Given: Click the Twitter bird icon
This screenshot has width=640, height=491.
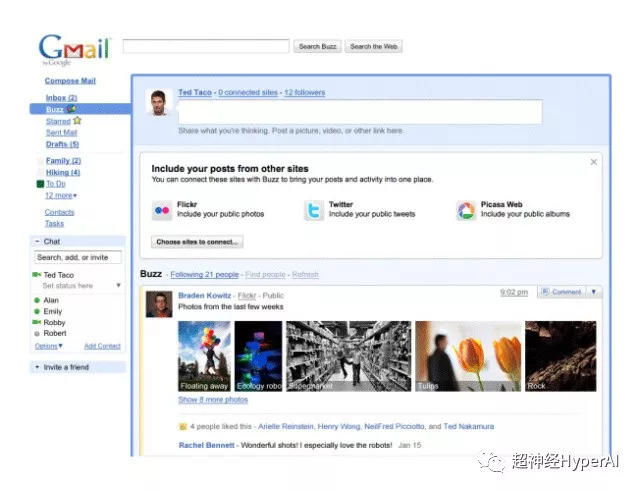Looking at the screenshot, I should pos(314,210).
